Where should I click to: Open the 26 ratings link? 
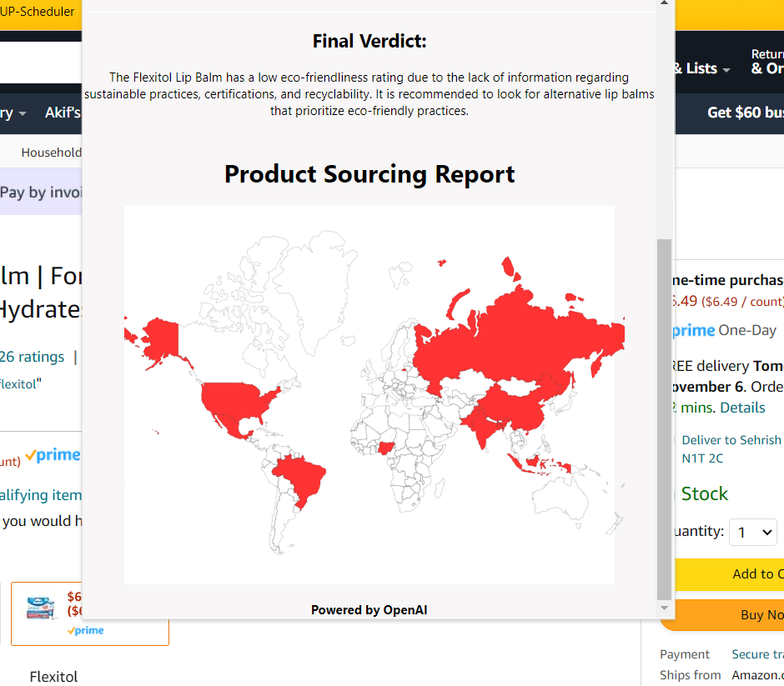coord(32,357)
